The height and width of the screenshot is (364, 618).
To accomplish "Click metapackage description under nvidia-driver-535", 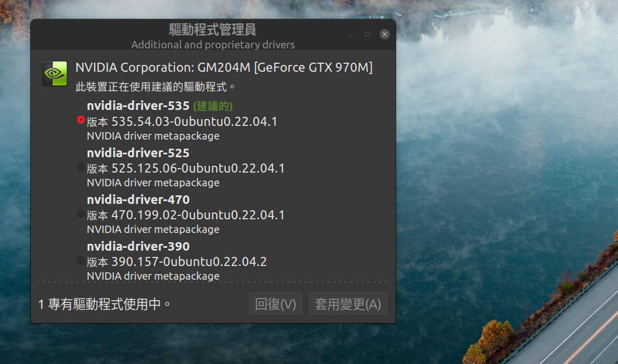I will (x=153, y=136).
